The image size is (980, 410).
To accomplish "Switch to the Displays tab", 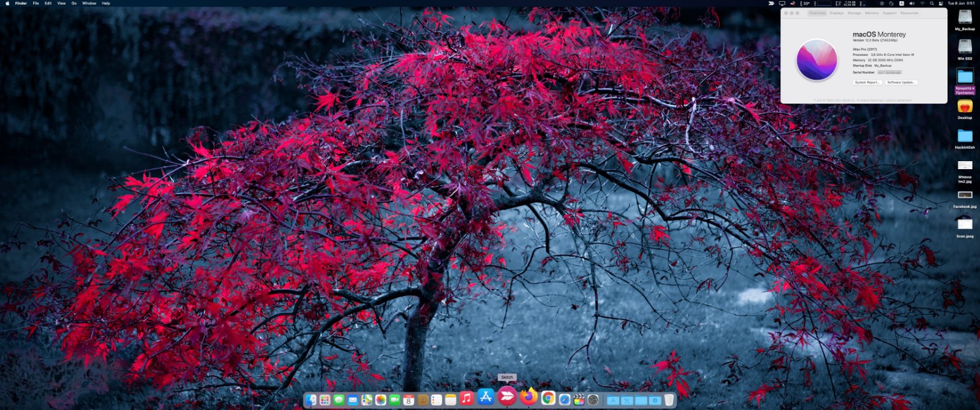I will [836, 13].
